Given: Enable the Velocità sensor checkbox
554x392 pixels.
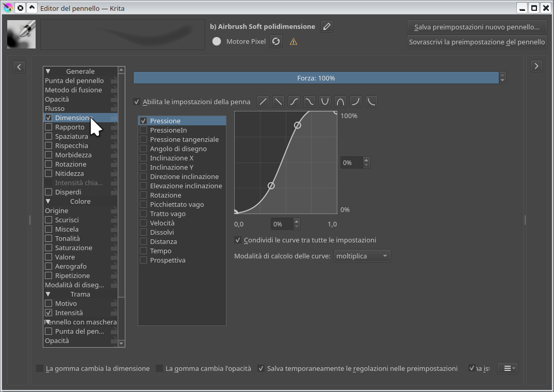Looking at the screenshot, I should [143, 223].
